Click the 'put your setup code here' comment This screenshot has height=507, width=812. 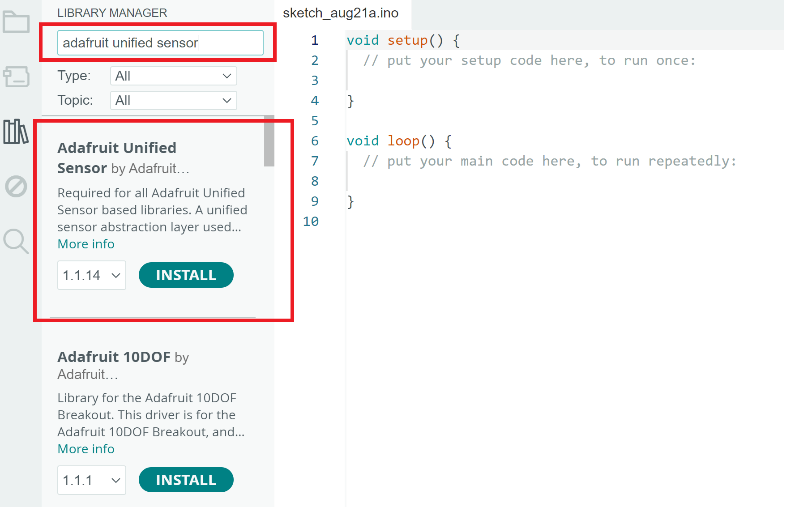click(x=530, y=60)
